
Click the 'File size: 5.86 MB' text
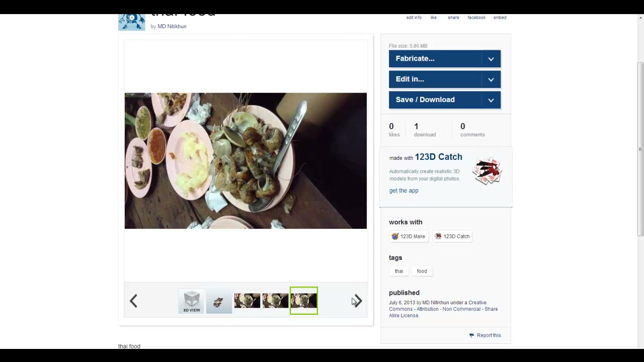[x=408, y=46]
